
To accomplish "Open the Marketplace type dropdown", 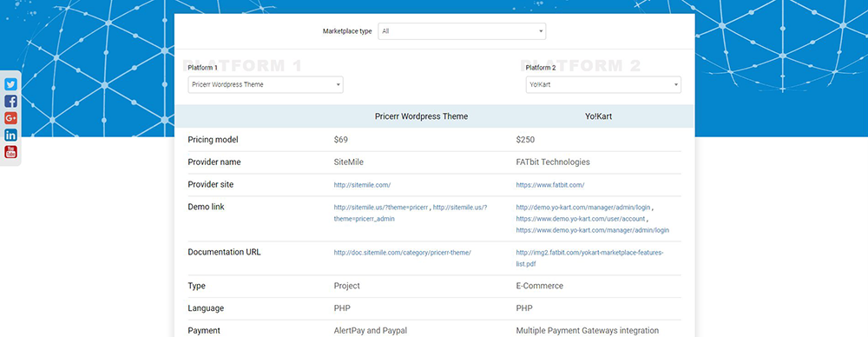I will pyautogui.click(x=462, y=31).
